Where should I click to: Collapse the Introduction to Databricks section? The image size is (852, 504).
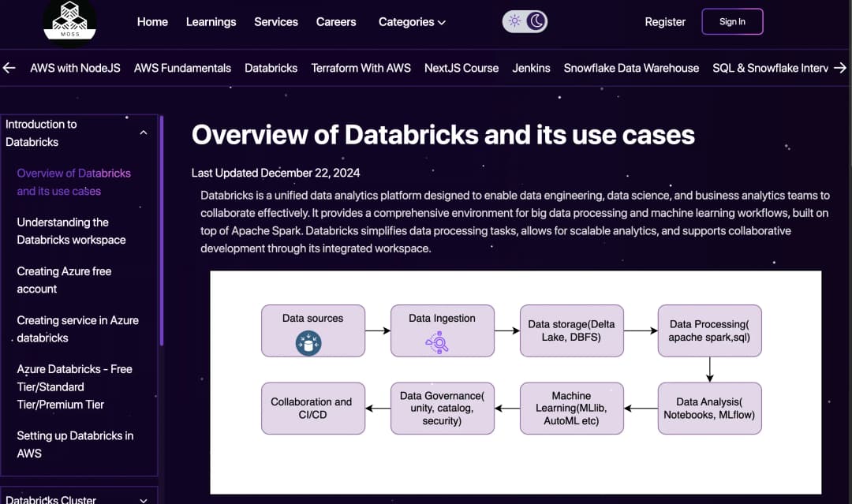143,133
